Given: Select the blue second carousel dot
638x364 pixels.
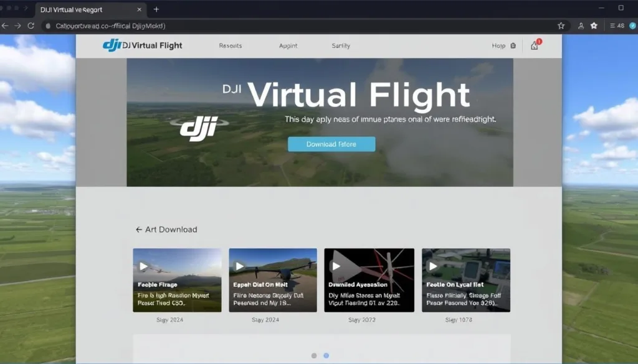Looking at the screenshot, I should click(326, 355).
